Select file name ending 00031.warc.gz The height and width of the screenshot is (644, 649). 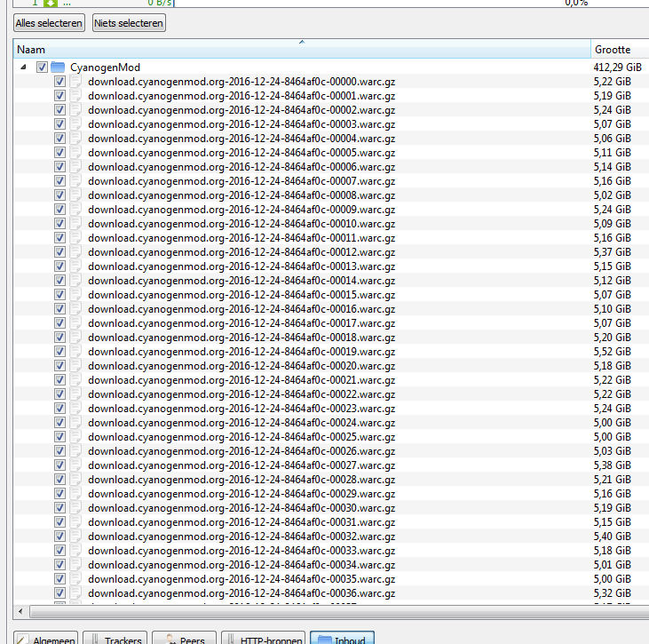coord(241,522)
